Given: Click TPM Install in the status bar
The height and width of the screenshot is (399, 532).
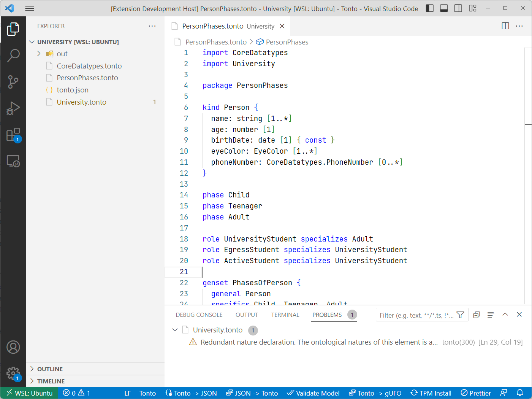Looking at the screenshot, I should [x=431, y=393].
